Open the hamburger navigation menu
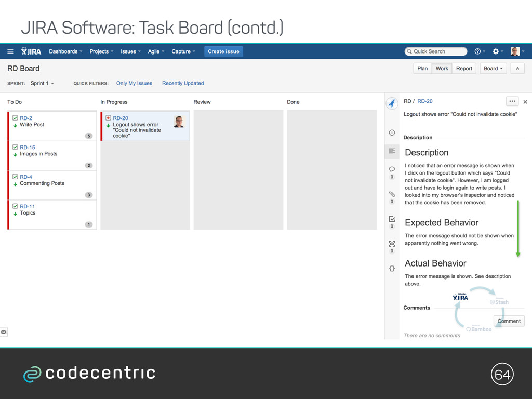Viewport: 532px width, 399px height. pos(10,51)
